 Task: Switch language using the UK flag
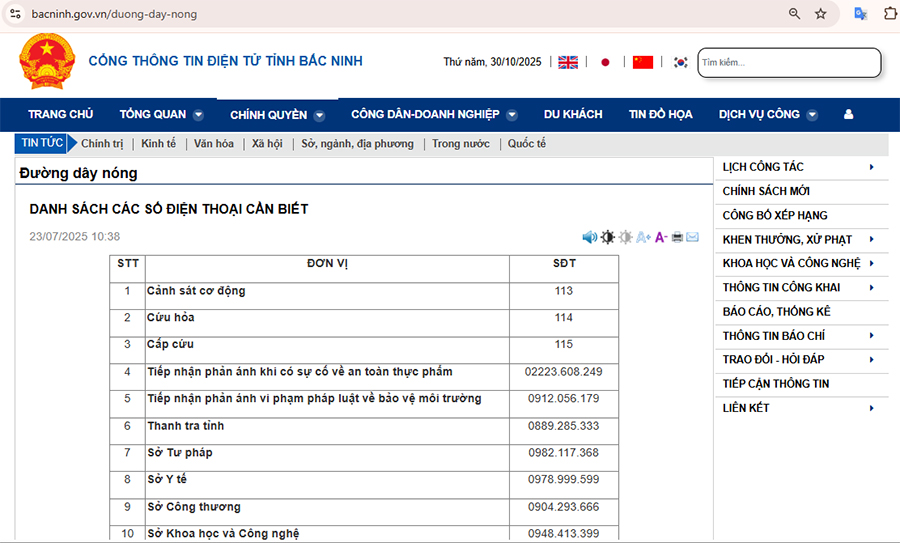(568, 62)
